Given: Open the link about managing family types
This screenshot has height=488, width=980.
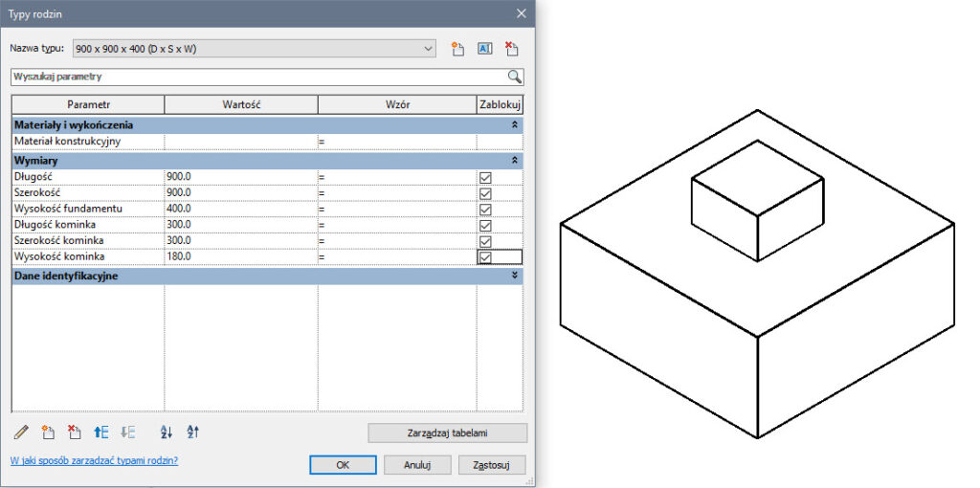Looking at the screenshot, I should (94, 461).
